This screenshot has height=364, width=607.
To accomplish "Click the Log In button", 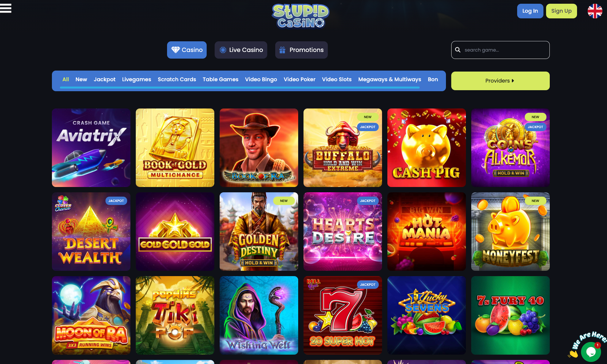I will point(530,11).
